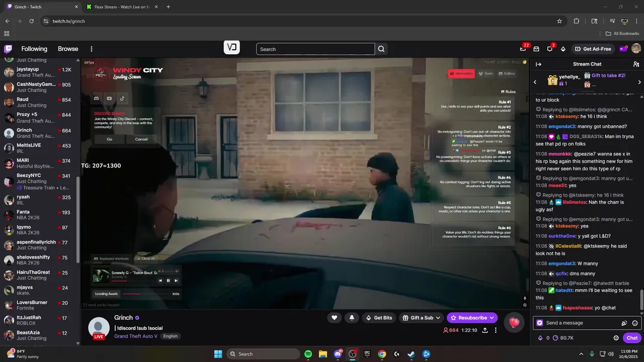This screenshot has width=644, height=362.
Task: Open jaystayup channel in sidebar
Action: point(39,72)
